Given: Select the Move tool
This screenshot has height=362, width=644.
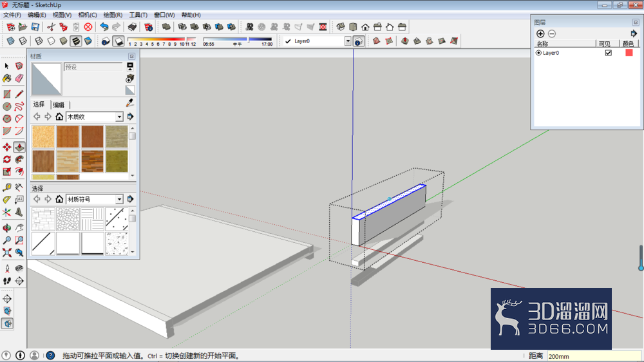Looking at the screenshot, I should tap(6, 147).
